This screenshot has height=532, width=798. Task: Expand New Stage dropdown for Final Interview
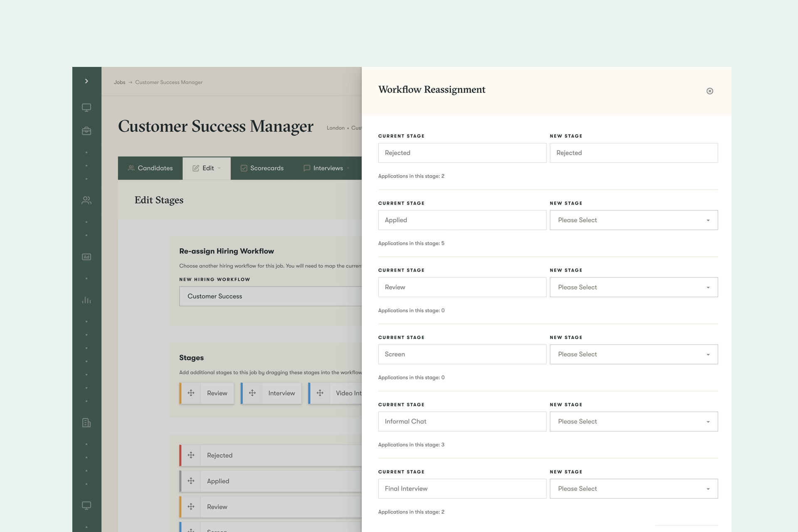click(x=633, y=488)
